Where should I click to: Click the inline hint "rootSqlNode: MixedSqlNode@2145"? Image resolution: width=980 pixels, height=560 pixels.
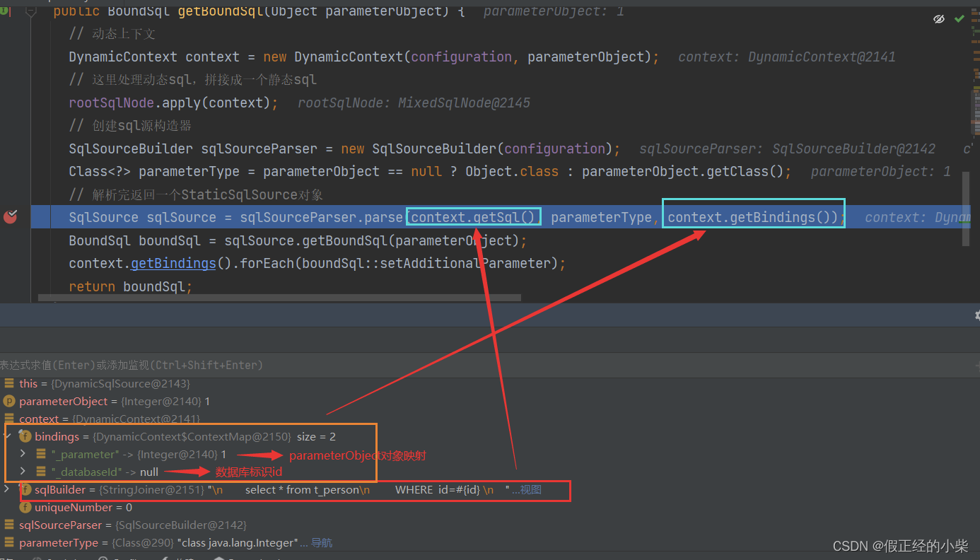pos(414,103)
